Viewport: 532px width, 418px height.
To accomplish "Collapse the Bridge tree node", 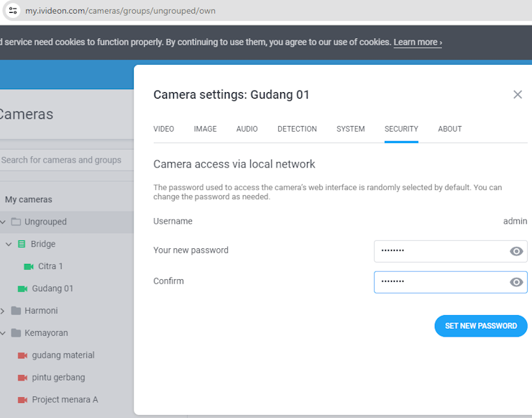I will point(9,244).
